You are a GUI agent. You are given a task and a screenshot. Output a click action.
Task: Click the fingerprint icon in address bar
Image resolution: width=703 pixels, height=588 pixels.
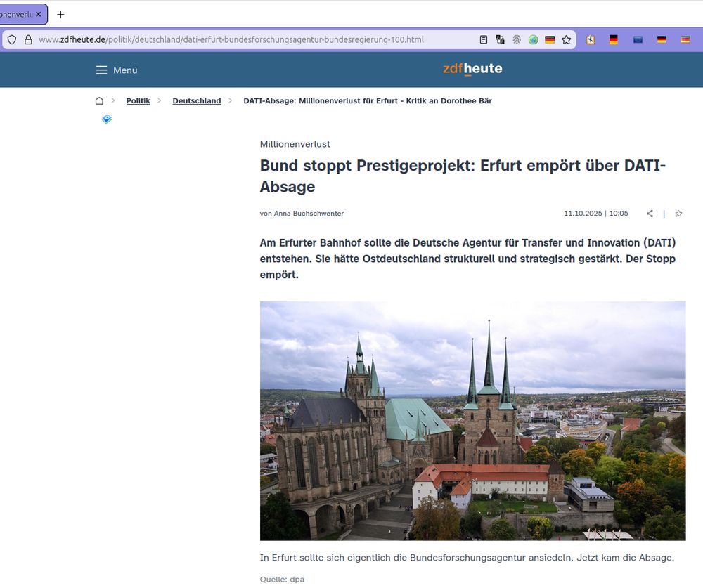517,40
